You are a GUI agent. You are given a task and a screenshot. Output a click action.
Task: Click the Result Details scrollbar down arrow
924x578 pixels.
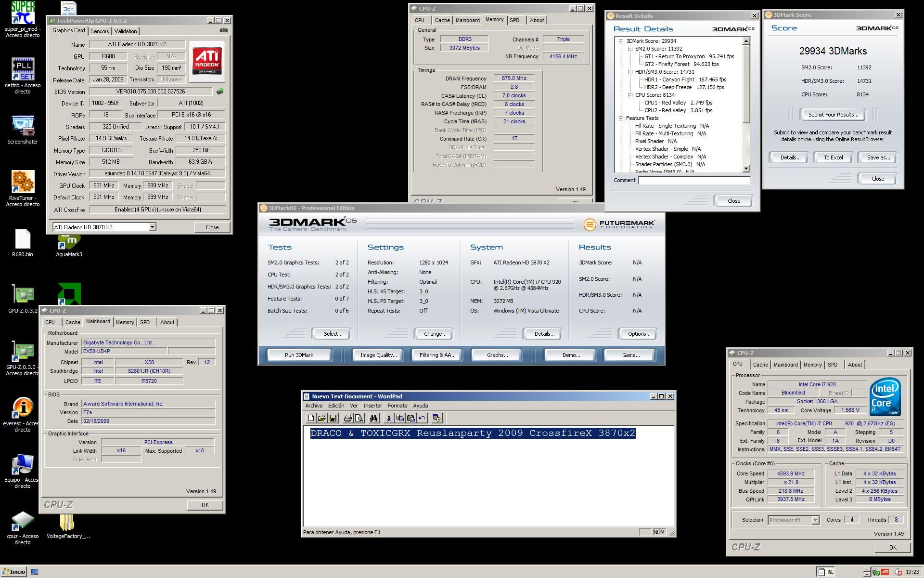746,169
